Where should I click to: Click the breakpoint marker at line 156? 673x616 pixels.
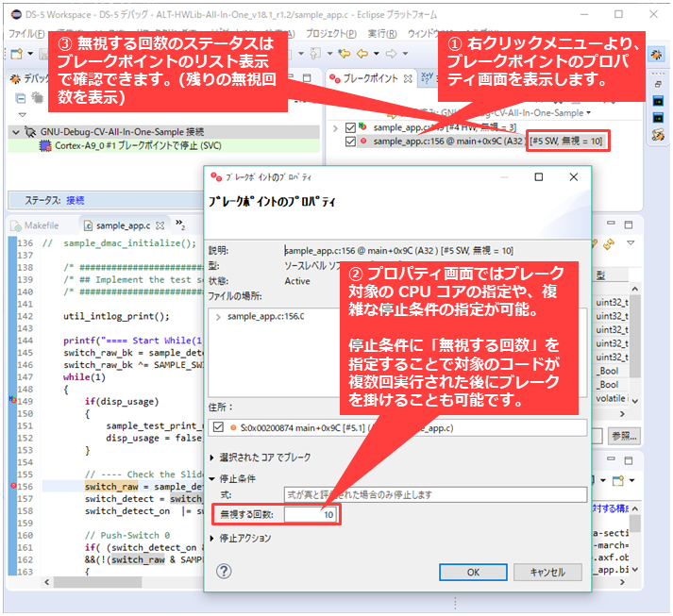[13, 486]
